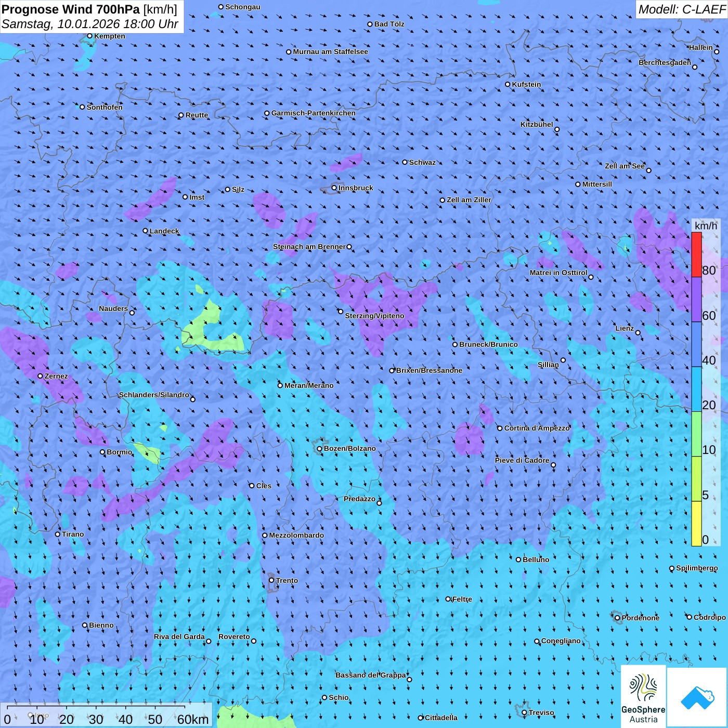The height and width of the screenshot is (728, 728).
Task: Click the blue cloud-house logo
Action: point(697,697)
